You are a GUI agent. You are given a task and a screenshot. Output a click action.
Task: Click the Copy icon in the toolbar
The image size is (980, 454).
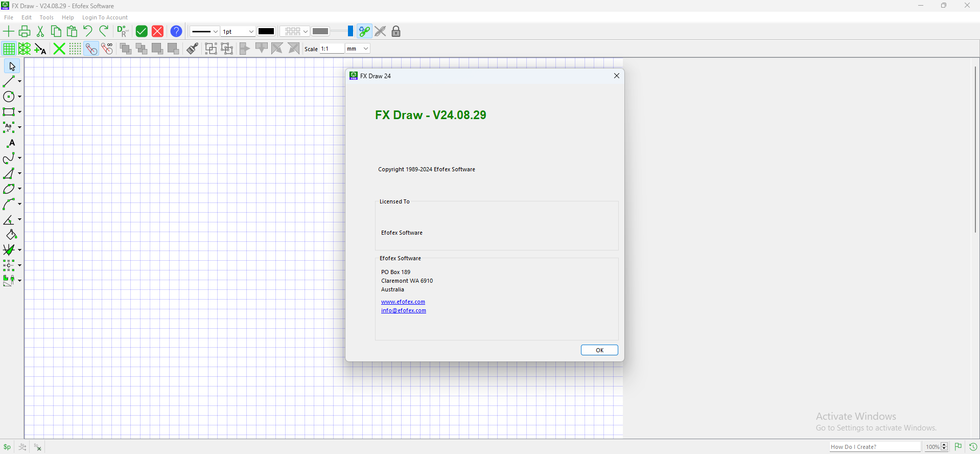click(x=56, y=31)
